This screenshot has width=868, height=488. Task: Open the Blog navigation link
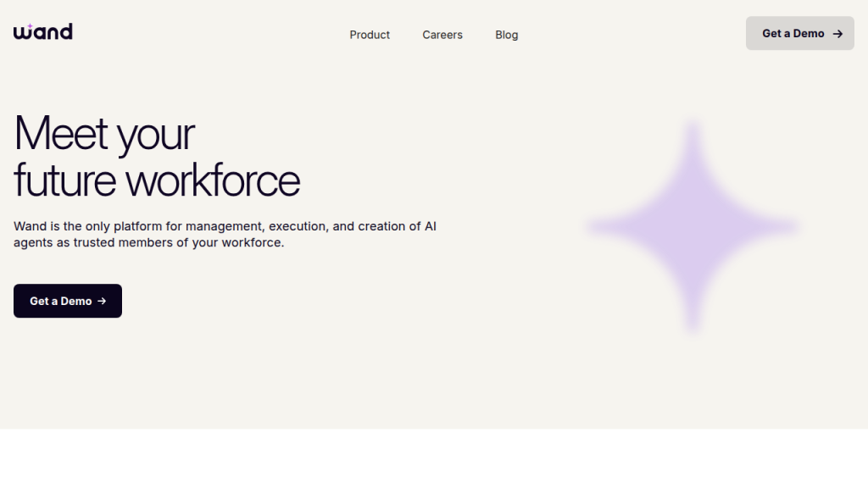(506, 35)
